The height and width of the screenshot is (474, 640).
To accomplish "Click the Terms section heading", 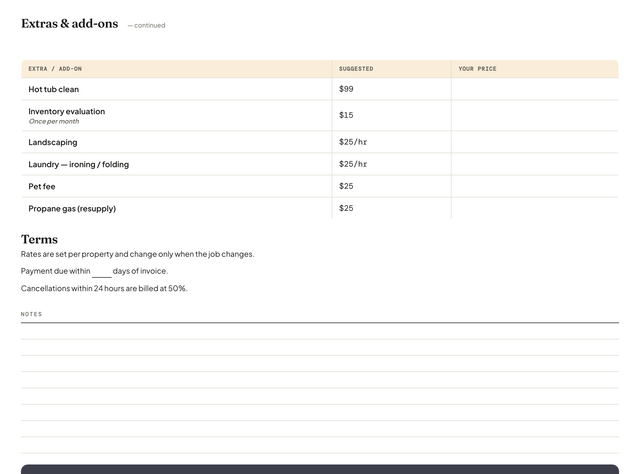I will (39, 239).
